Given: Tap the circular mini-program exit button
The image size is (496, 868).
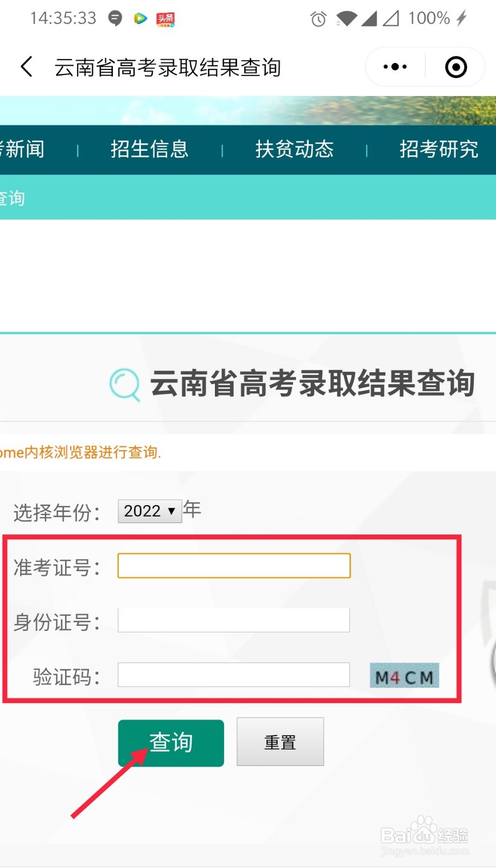Looking at the screenshot, I should click(x=455, y=66).
